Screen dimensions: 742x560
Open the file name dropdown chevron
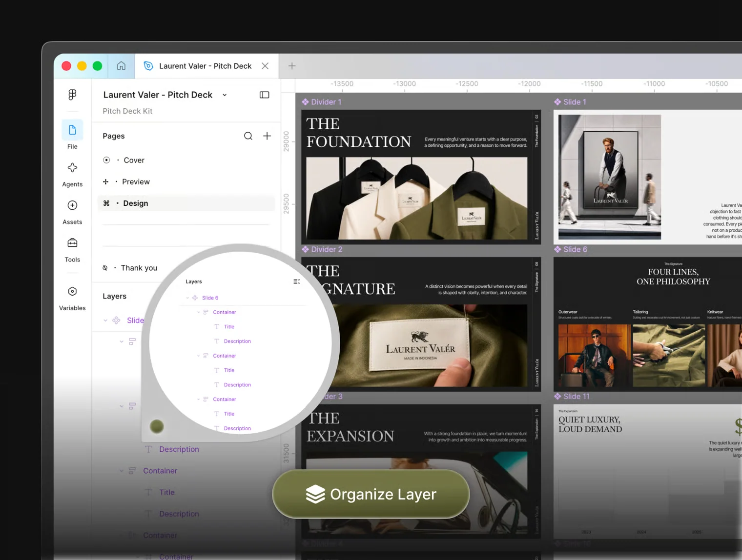tap(225, 95)
